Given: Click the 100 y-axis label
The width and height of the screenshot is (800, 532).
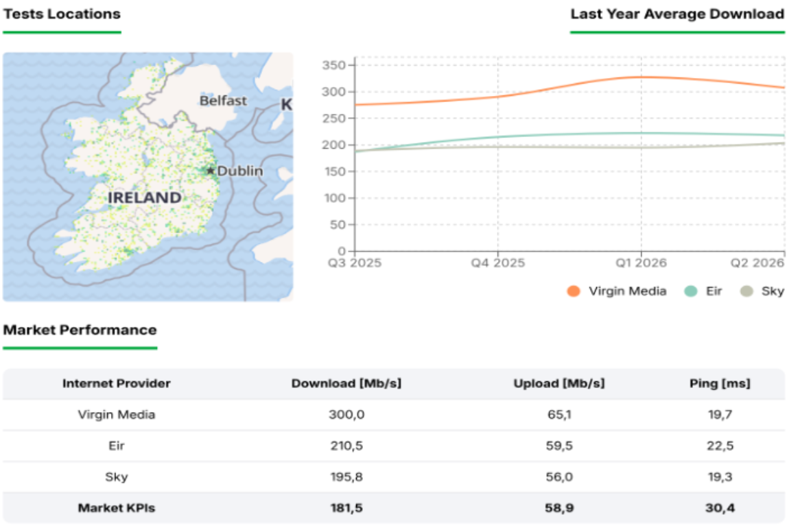Looking at the screenshot, I should (x=336, y=197).
